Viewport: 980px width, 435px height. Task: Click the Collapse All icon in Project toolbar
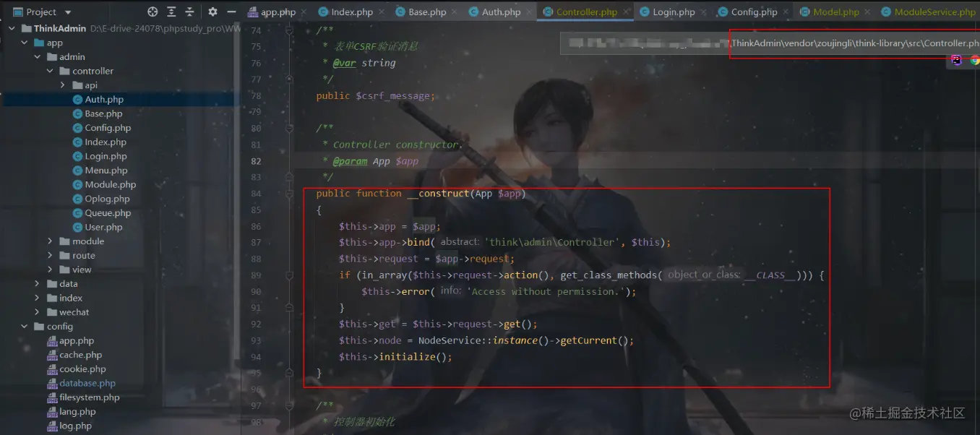pos(189,12)
